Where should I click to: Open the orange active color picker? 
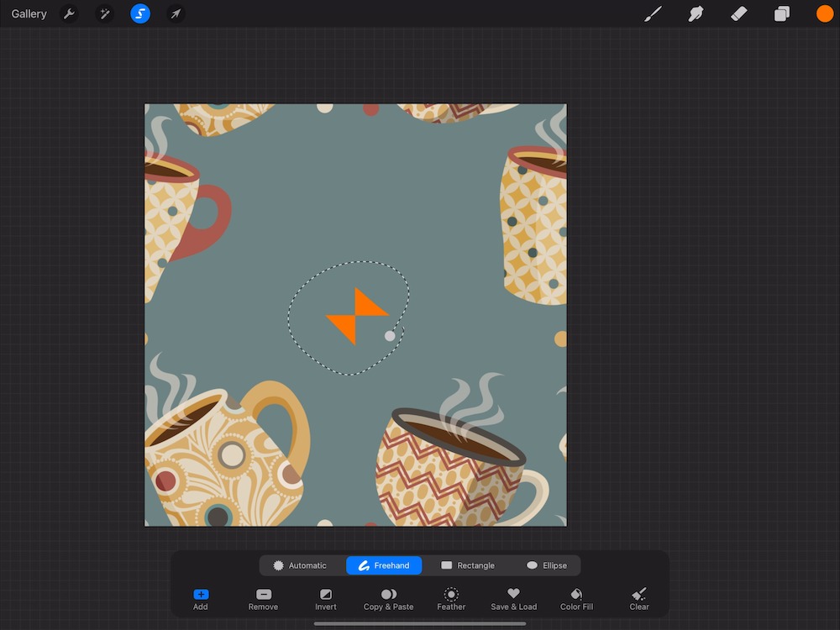[x=824, y=14]
